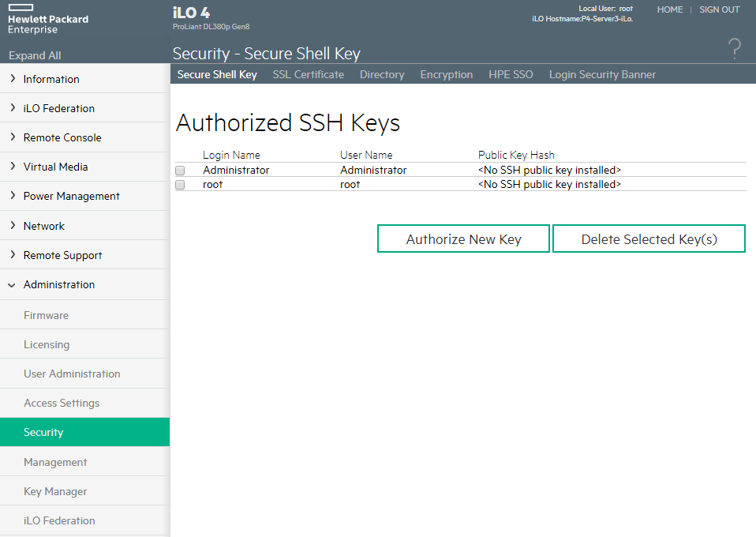Click the User Name column header
756x537 pixels.
[366, 155]
